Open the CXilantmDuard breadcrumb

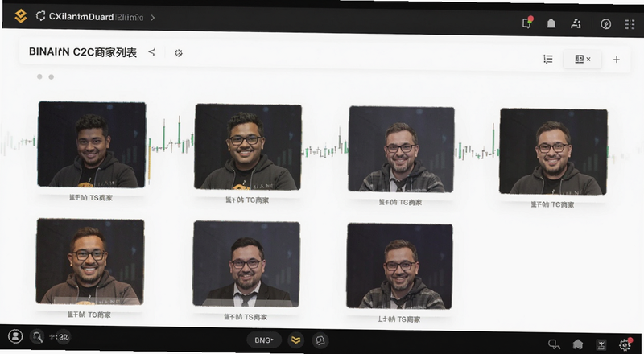81,17
